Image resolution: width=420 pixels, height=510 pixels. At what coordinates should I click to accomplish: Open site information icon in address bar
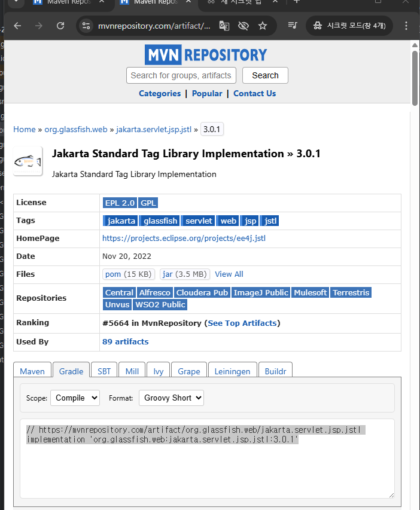[86, 26]
